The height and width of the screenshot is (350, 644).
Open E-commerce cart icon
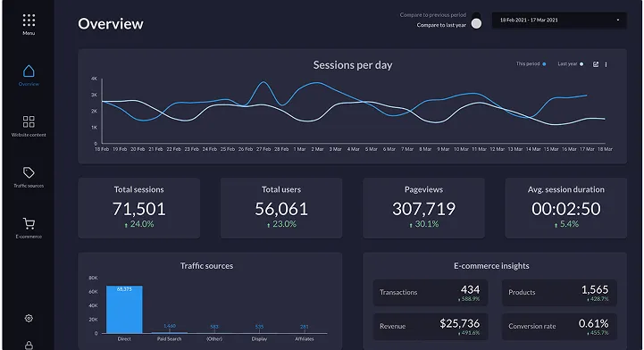tap(29, 223)
